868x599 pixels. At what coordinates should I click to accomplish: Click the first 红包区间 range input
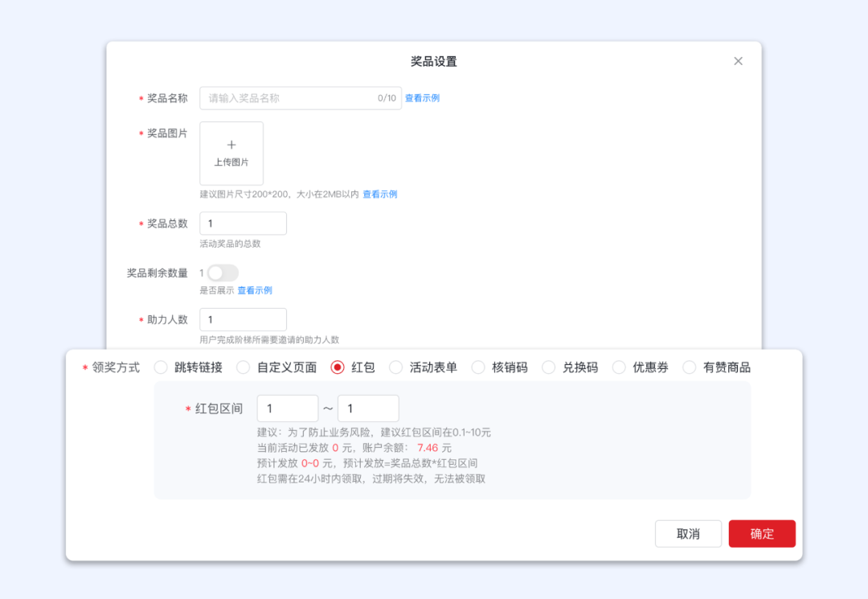point(287,408)
